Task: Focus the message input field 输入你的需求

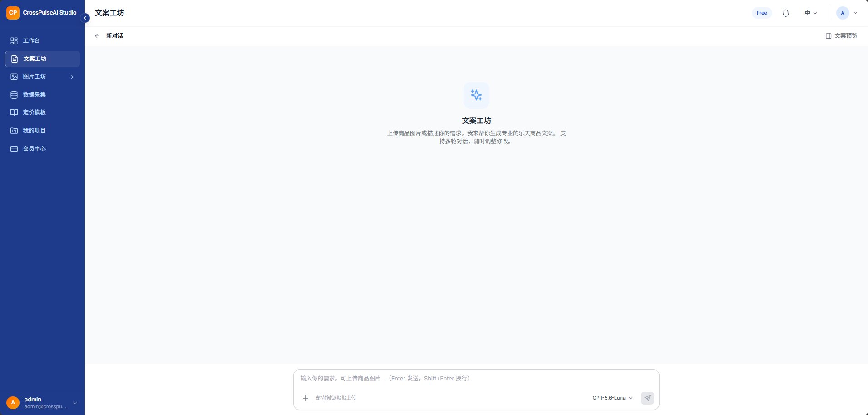Action: [x=476, y=379]
